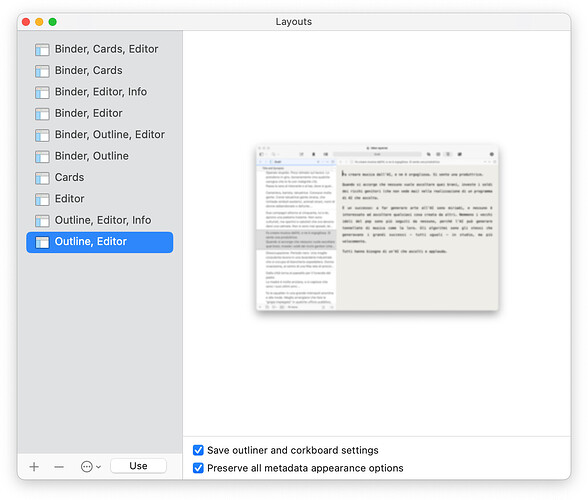This screenshot has width=588, height=500.
Task: Click the plus icon to add layout
Action: coord(34,467)
